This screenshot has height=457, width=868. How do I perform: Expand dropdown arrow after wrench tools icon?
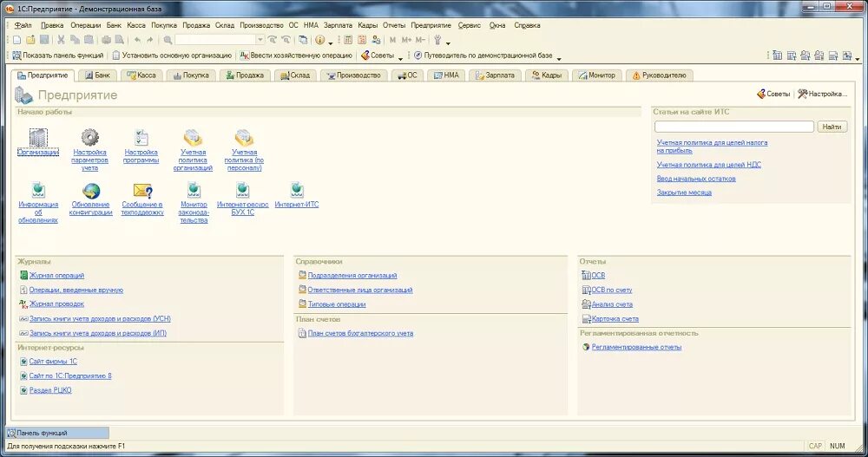pos(448,42)
